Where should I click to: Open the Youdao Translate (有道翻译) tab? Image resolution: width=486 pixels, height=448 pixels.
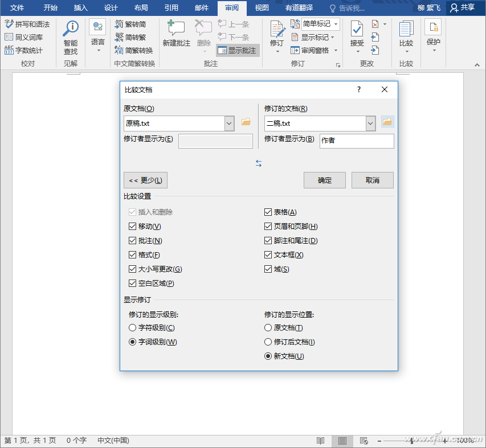[x=299, y=8]
